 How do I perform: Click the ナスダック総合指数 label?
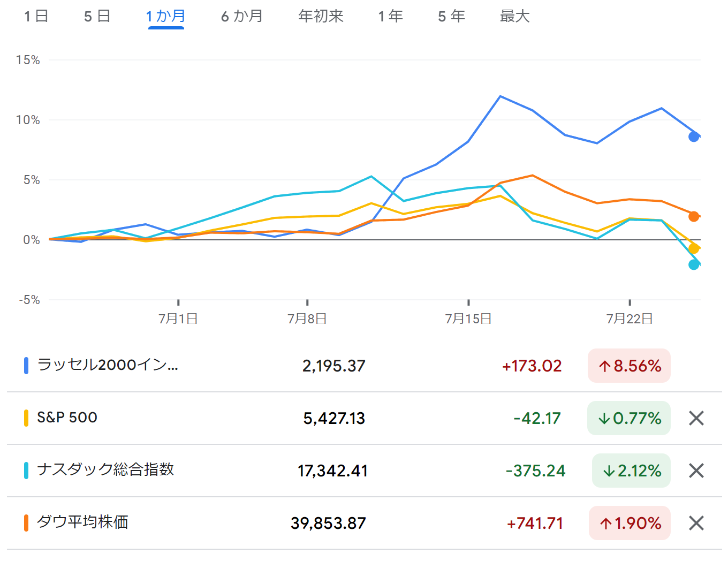(105, 470)
